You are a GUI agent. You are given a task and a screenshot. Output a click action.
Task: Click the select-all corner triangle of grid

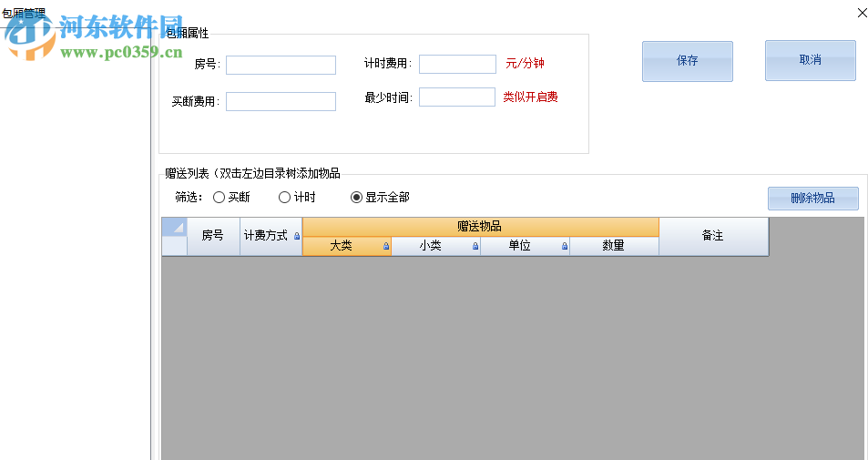coord(174,227)
